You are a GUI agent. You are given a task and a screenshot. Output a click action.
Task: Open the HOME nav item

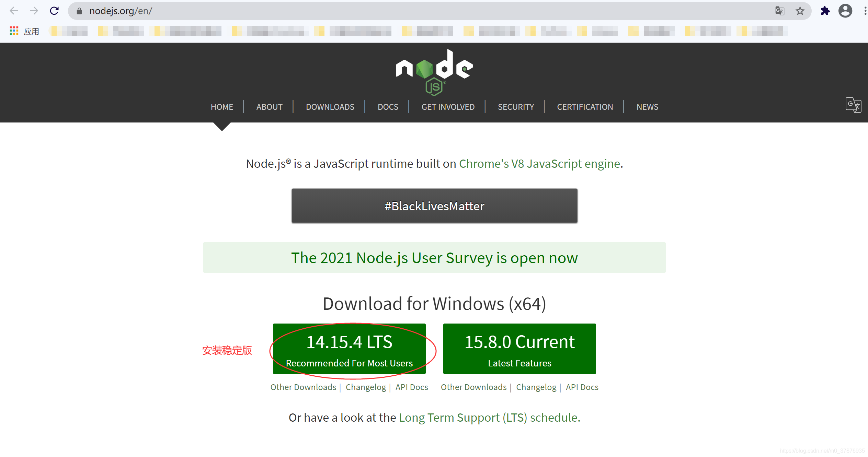[x=222, y=107]
